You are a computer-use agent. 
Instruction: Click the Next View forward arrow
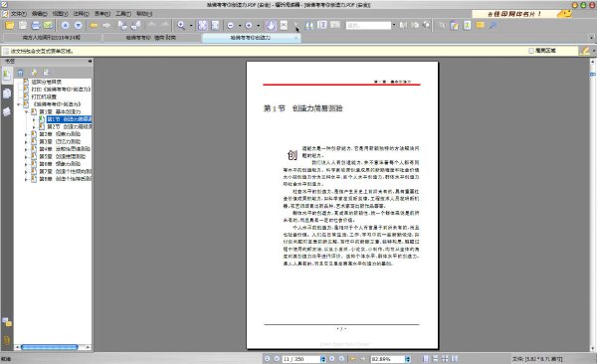106,26
